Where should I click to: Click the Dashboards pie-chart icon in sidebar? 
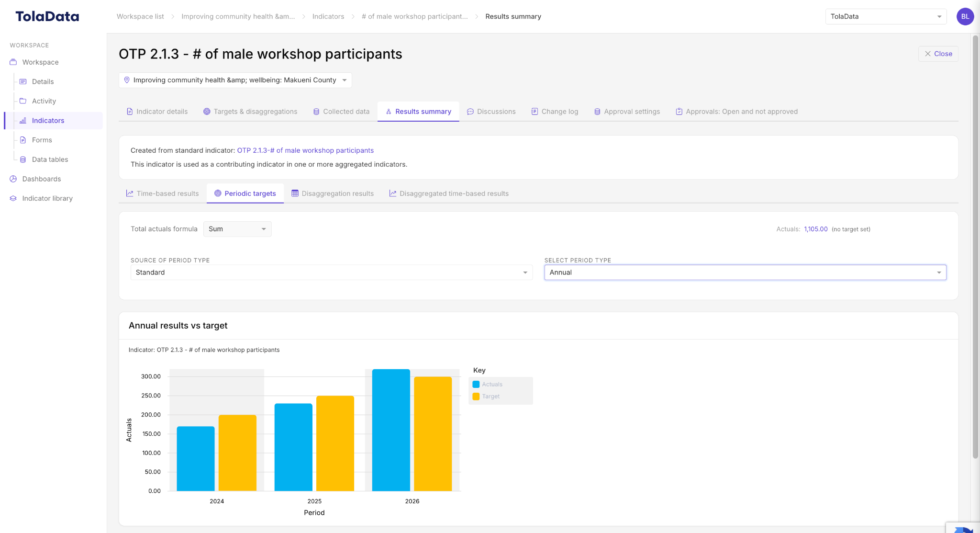point(13,179)
